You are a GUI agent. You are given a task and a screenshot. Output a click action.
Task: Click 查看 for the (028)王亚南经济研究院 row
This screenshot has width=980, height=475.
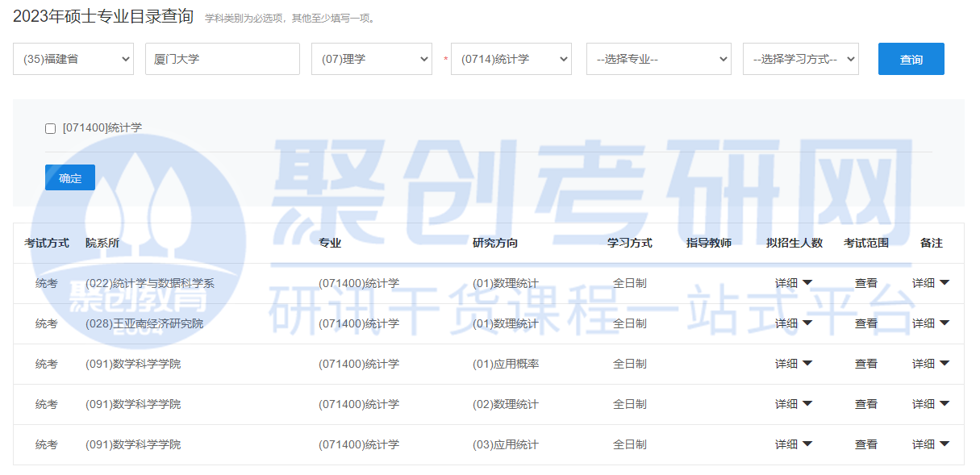point(866,323)
